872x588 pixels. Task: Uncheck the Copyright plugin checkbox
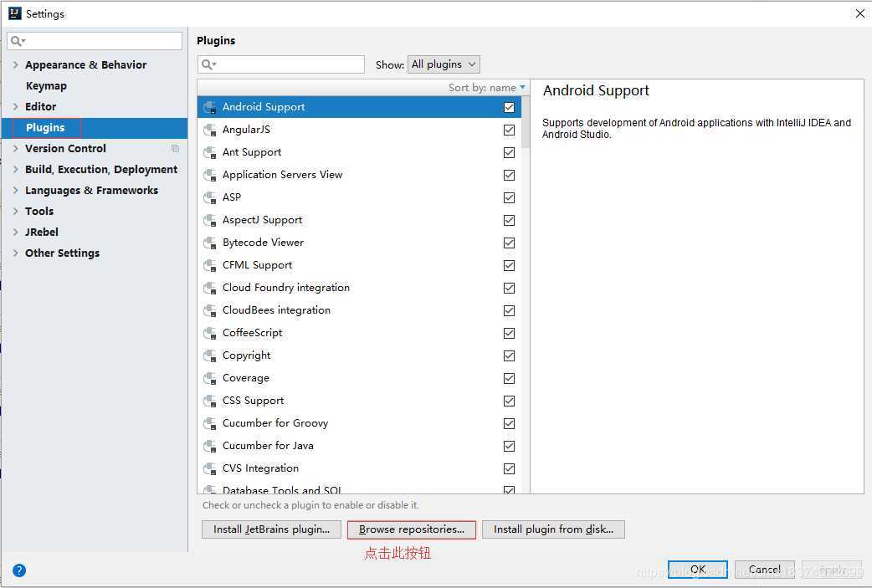[509, 355]
